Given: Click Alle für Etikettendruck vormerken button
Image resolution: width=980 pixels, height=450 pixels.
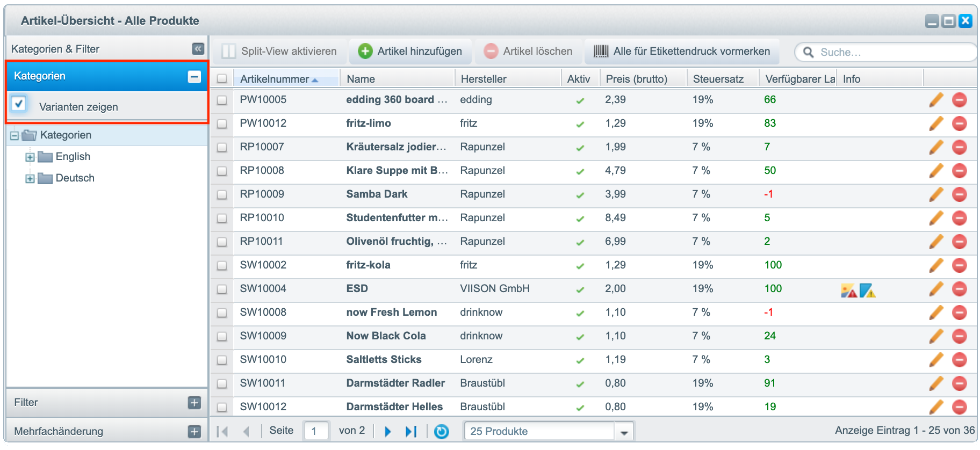Looking at the screenshot, I should click(682, 52).
